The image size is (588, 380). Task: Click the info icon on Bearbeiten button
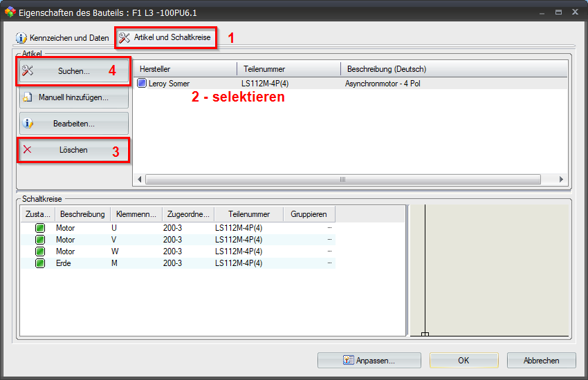(x=28, y=124)
